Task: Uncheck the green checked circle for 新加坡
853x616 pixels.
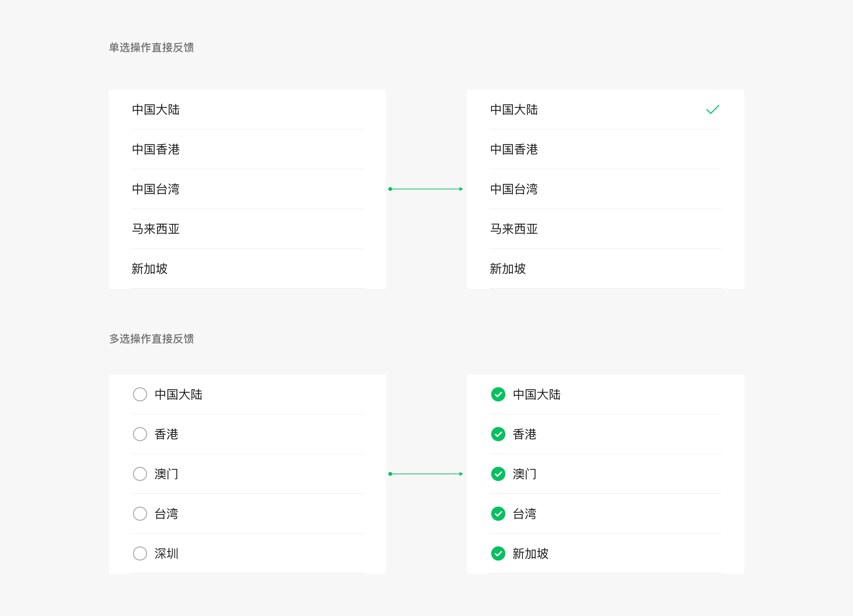Action: click(x=498, y=553)
